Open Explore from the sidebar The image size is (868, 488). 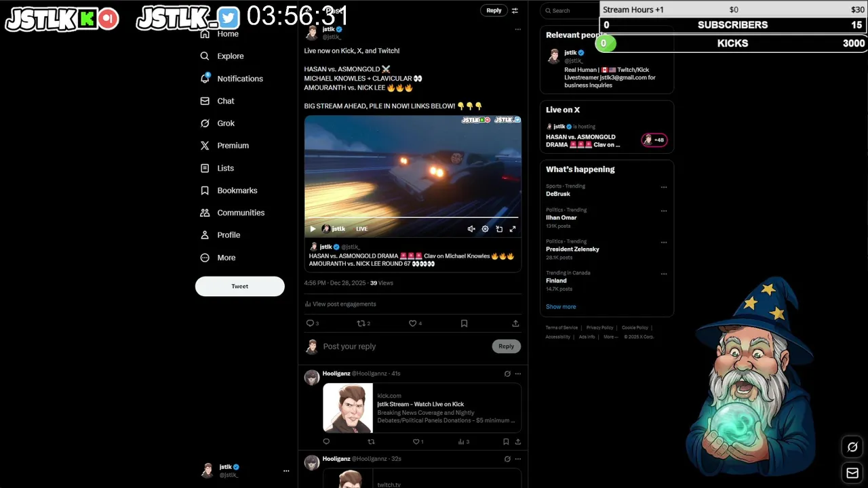222,56
